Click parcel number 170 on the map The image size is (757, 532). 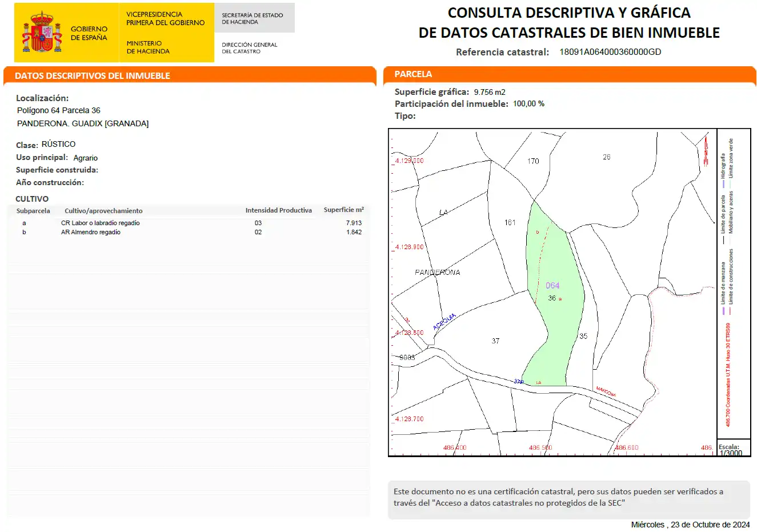(533, 161)
